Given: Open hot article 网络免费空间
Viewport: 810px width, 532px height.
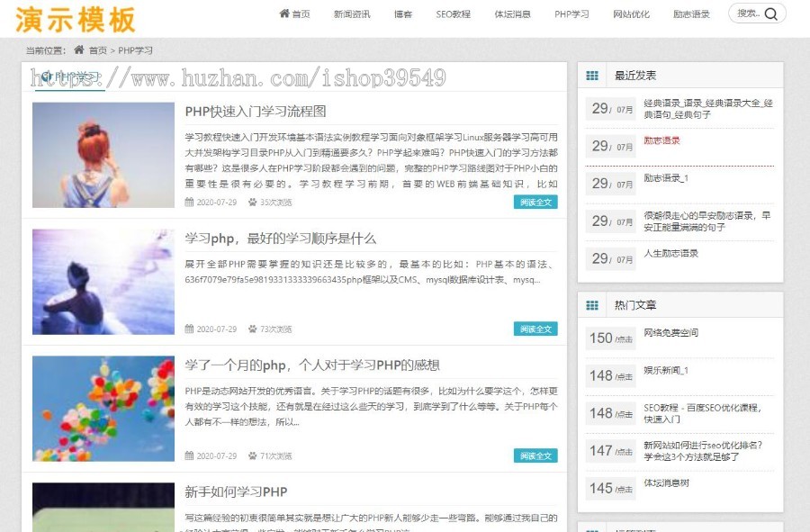Looking at the screenshot, I should (671, 333).
